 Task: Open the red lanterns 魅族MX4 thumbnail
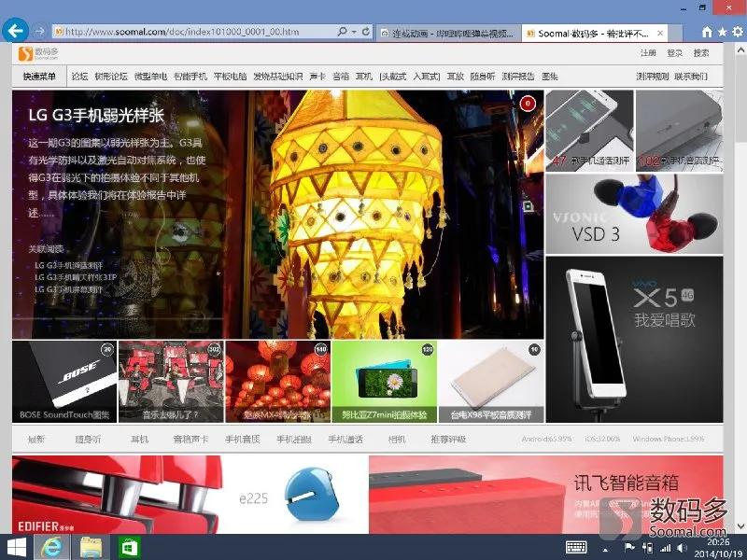coord(277,382)
